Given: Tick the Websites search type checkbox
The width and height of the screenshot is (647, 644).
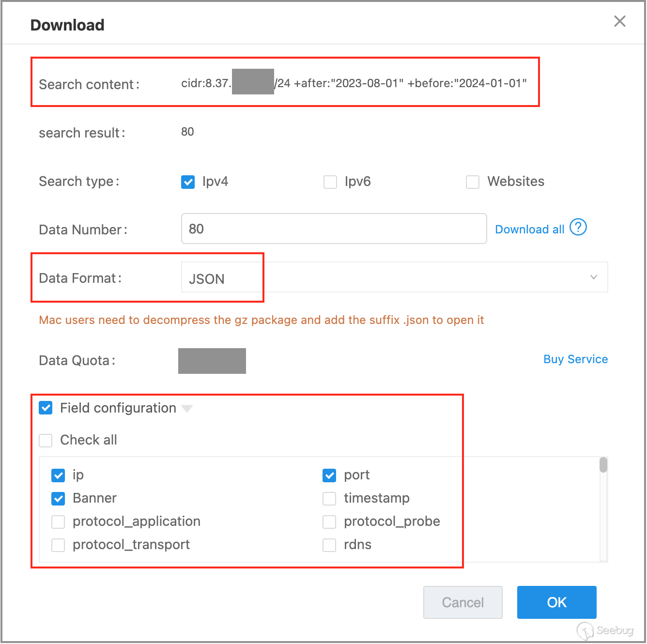Looking at the screenshot, I should (x=473, y=182).
